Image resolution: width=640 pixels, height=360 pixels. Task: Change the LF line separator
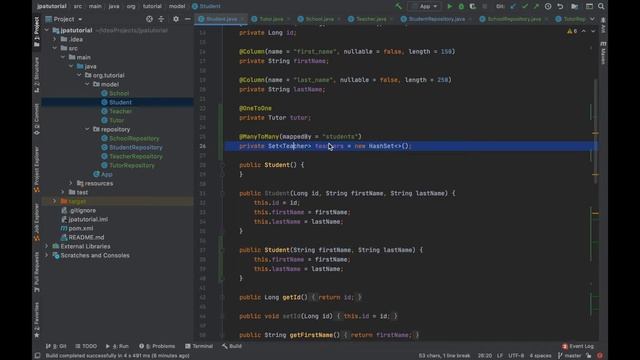(x=500, y=356)
